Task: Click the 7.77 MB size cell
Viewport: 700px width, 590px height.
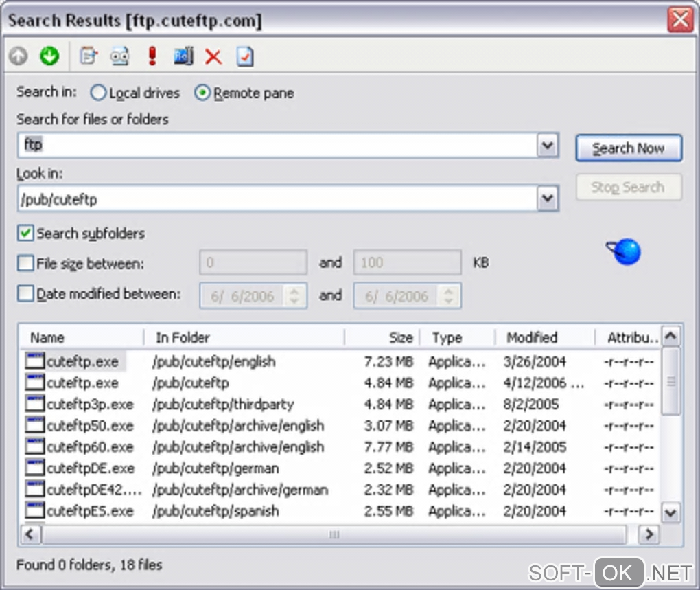Action: pos(388,446)
